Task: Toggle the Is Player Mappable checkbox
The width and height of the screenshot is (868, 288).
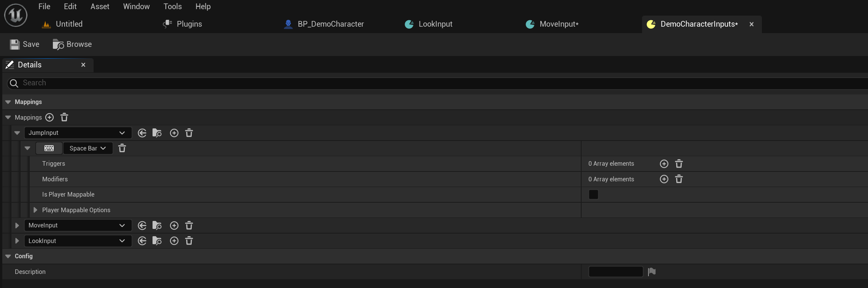Action: click(x=593, y=195)
